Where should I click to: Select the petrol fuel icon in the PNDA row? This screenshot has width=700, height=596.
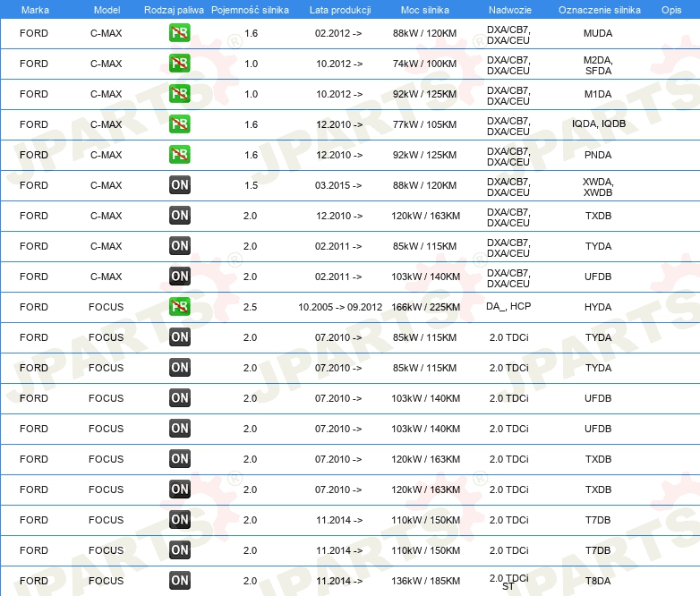[x=179, y=155]
